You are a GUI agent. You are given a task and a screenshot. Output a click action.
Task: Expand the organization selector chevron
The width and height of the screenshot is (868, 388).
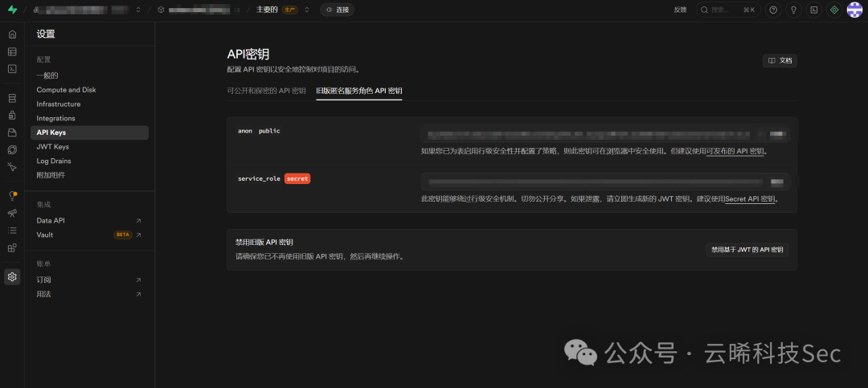[x=138, y=10]
